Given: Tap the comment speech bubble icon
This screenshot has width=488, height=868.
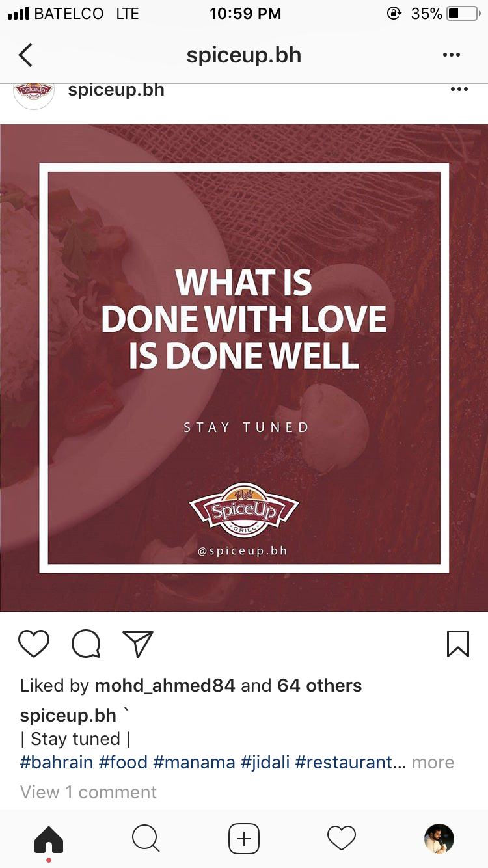Looking at the screenshot, I should 86,644.
